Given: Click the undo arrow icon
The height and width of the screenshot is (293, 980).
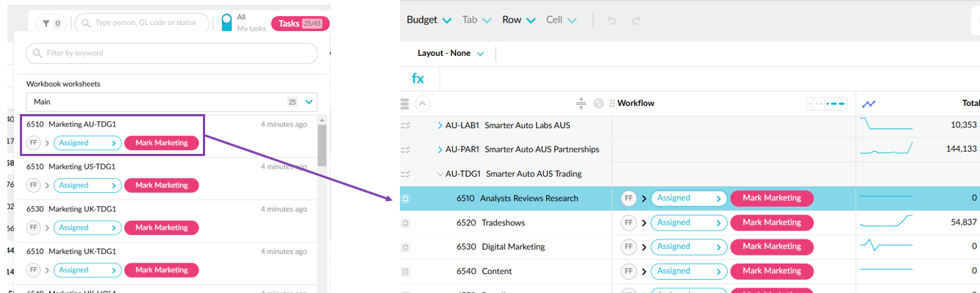Looking at the screenshot, I should pos(612,21).
